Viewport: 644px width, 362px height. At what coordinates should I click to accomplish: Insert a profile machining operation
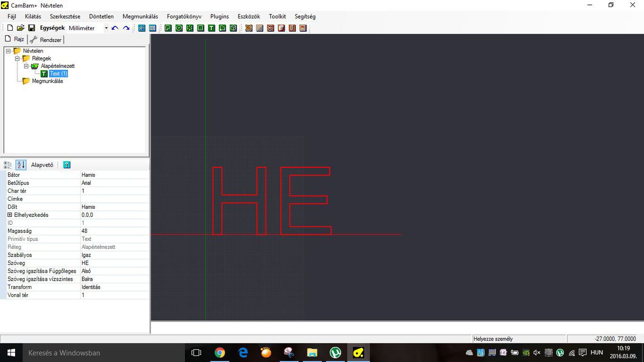[x=249, y=28]
